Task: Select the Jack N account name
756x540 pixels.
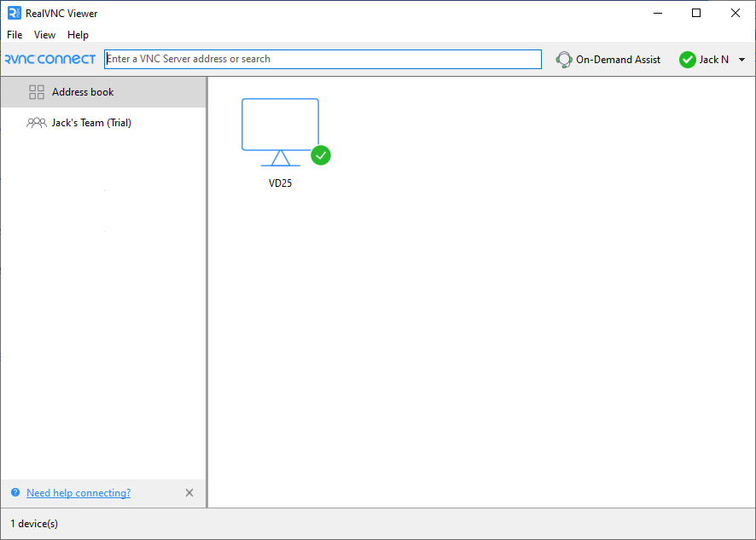Action: tap(713, 60)
